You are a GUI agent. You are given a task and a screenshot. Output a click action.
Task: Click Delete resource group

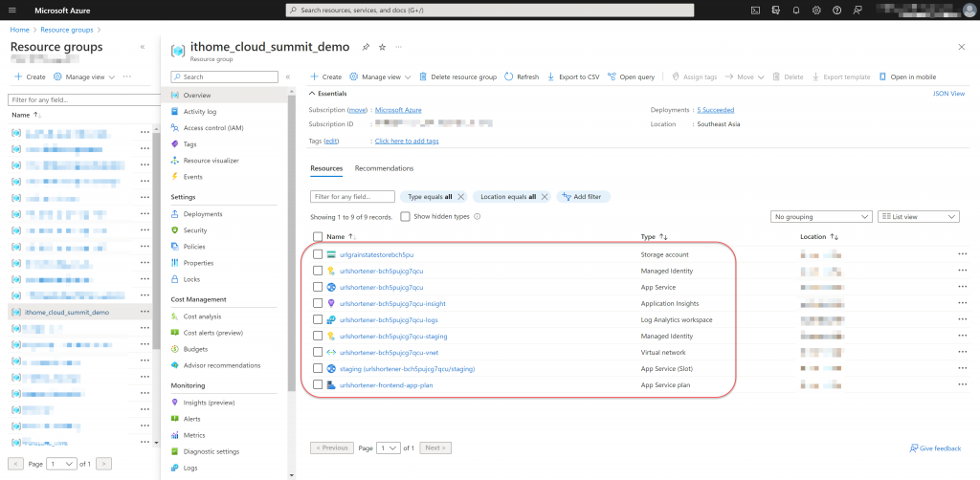457,76
